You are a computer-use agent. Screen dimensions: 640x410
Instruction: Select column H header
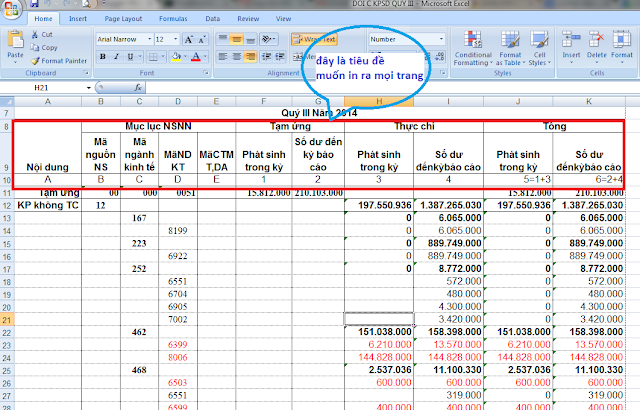379,102
